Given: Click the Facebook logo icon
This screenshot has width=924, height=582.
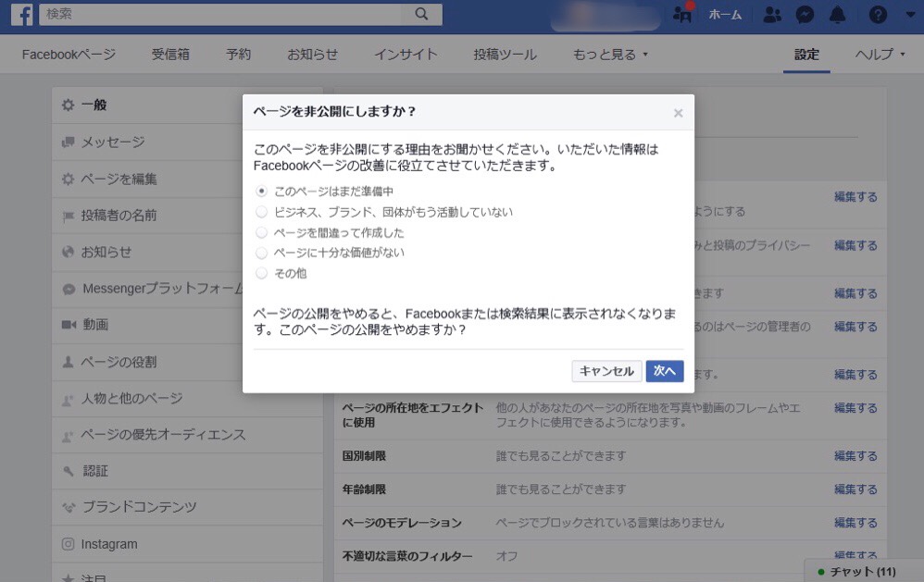Looking at the screenshot, I should [x=20, y=14].
